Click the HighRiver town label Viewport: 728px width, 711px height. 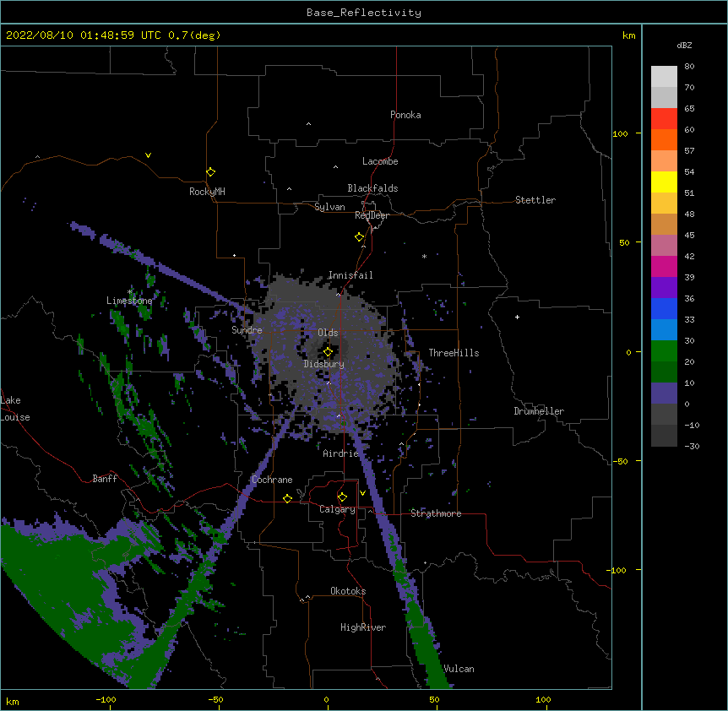click(362, 627)
